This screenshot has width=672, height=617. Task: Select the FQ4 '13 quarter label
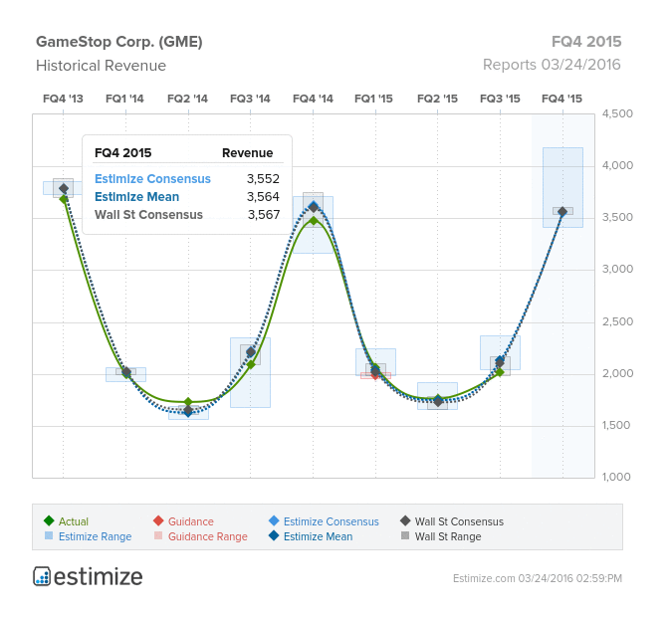click(x=63, y=99)
